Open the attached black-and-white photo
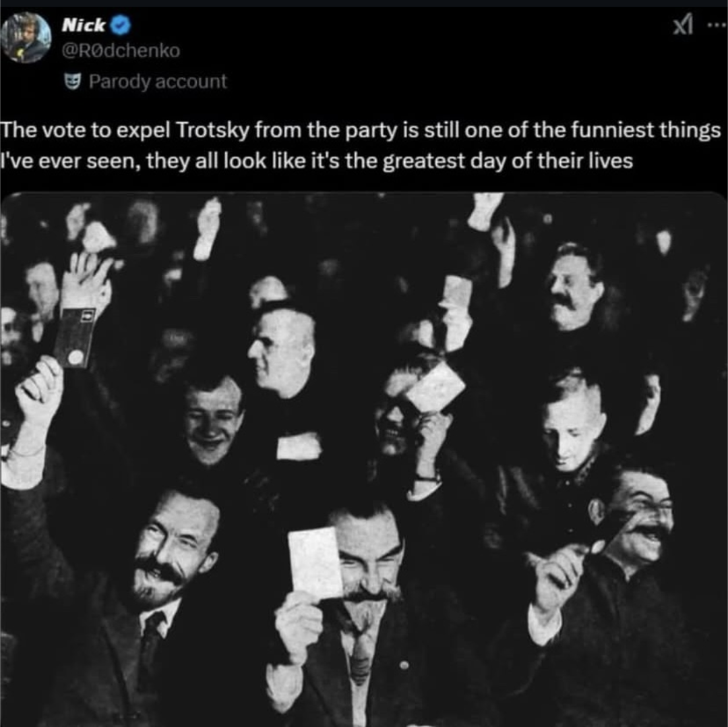 click(x=364, y=459)
